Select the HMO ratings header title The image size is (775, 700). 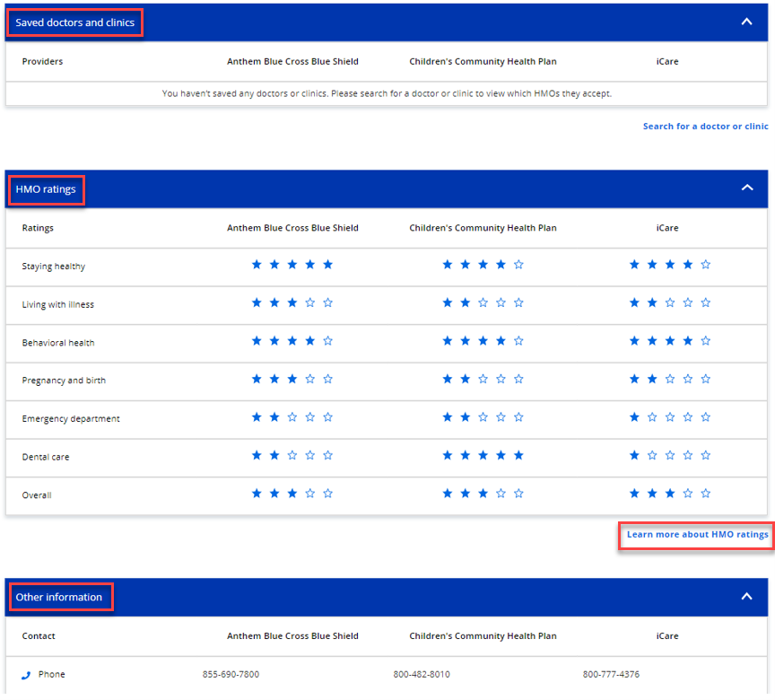point(46,189)
